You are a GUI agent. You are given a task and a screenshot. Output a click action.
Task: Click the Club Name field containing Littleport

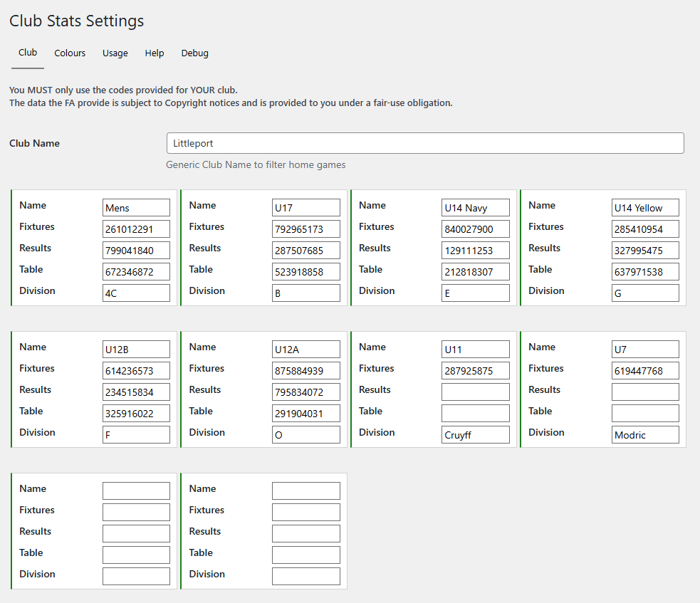pyautogui.click(x=424, y=143)
